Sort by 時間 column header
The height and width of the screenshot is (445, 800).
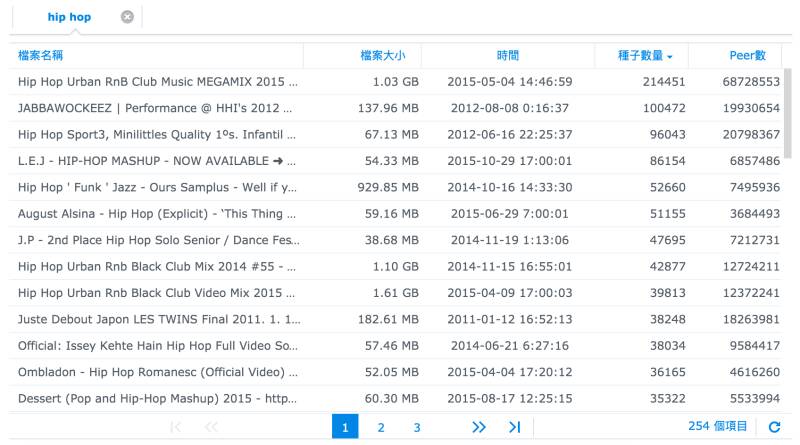coord(508,55)
